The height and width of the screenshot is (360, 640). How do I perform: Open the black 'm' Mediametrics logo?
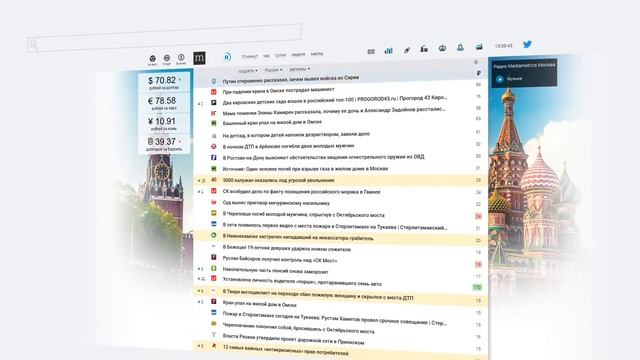click(x=199, y=58)
